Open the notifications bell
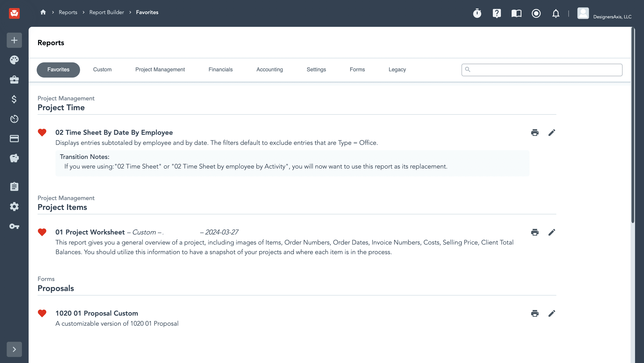The image size is (644, 363). click(x=556, y=13)
